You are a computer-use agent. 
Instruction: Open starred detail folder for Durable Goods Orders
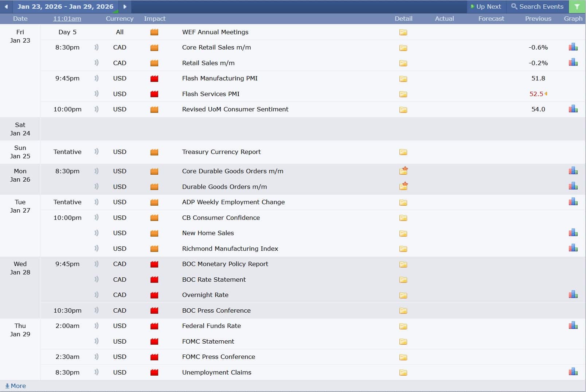(x=403, y=186)
